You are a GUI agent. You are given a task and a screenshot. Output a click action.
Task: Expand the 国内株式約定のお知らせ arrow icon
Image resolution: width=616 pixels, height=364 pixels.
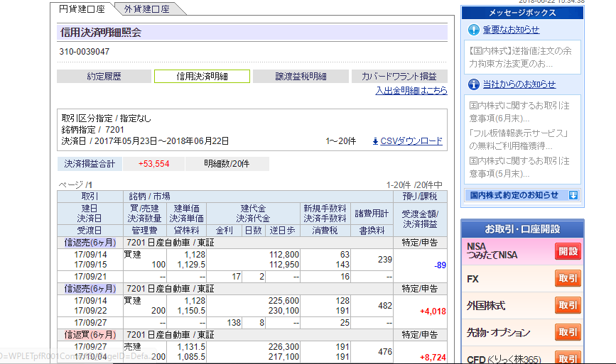click(573, 195)
